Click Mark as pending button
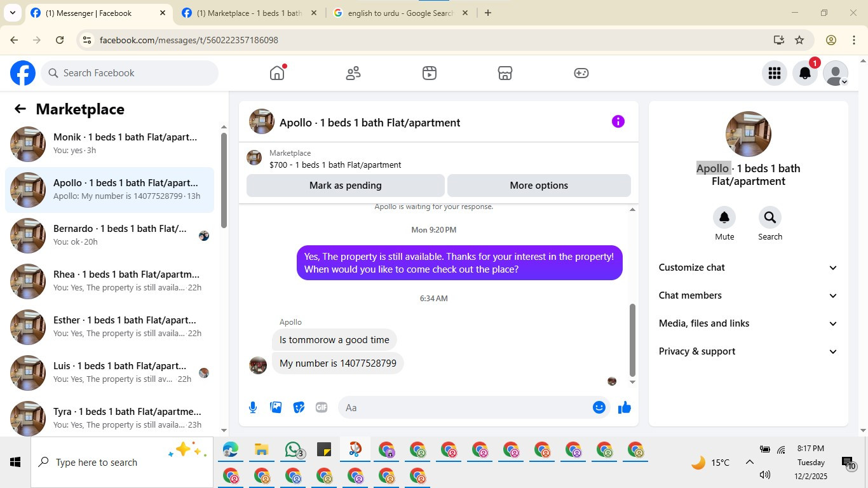The width and height of the screenshot is (868, 488). point(346,186)
